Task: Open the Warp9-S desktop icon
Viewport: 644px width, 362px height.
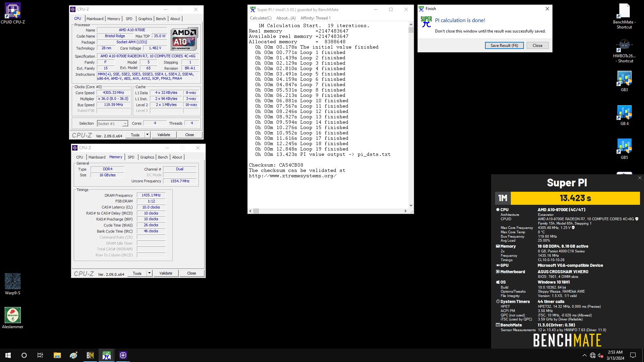Action: (12, 284)
